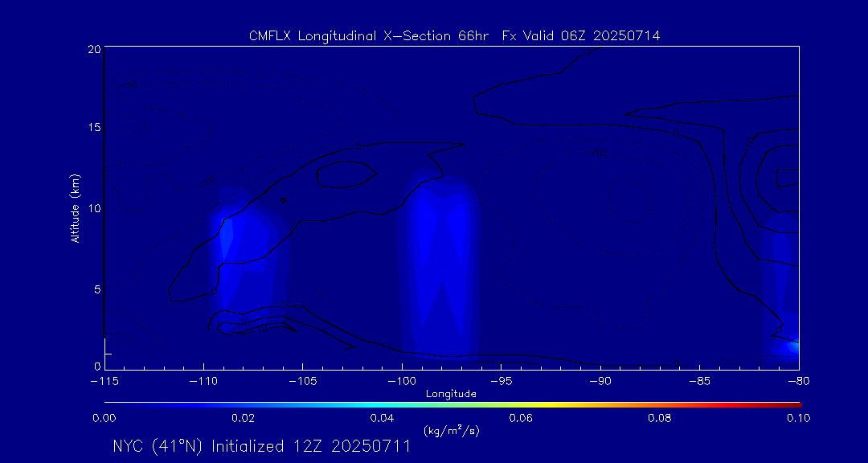Click the altitude tick label '10'

click(94, 207)
